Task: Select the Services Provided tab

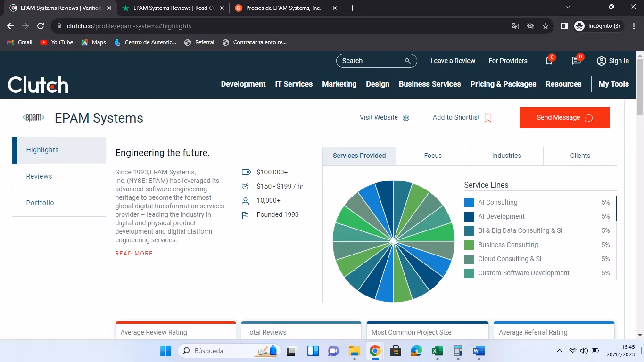Action: pos(359,156)
